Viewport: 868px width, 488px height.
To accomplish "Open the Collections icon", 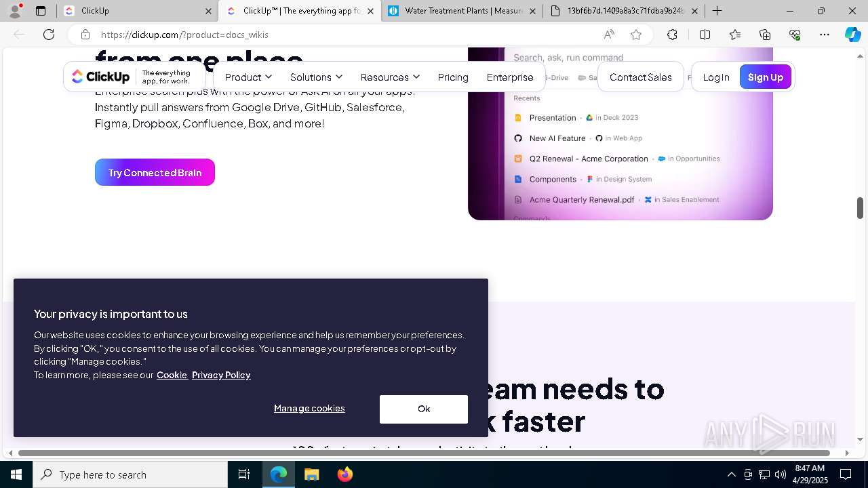I will tap(765, 35).
